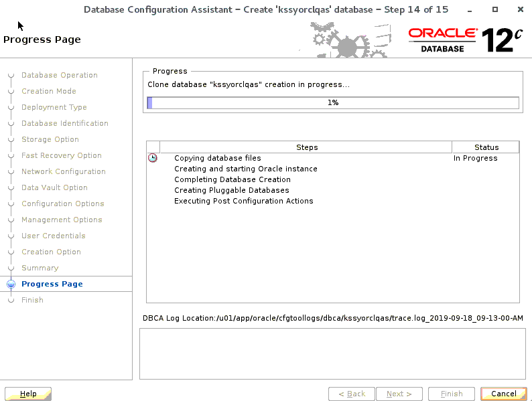The width and height of the screenshot is (532, 401).
Task: Click the Network Configuration step
Action: pos(63,171)
